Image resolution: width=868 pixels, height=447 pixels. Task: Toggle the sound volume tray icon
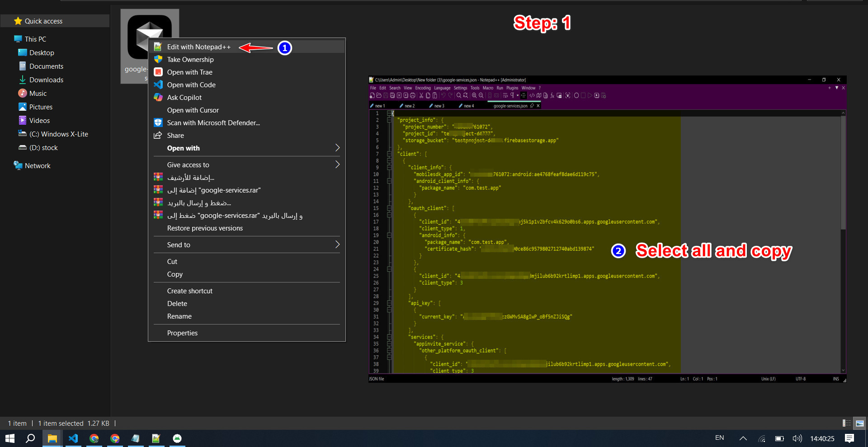pyautogui.click(x=797, y=438)
